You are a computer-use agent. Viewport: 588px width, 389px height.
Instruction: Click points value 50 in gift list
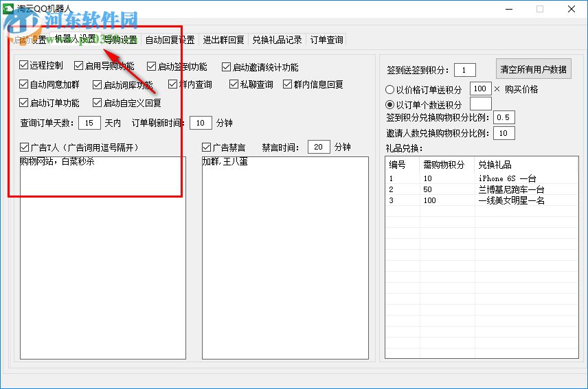(427, 189)
